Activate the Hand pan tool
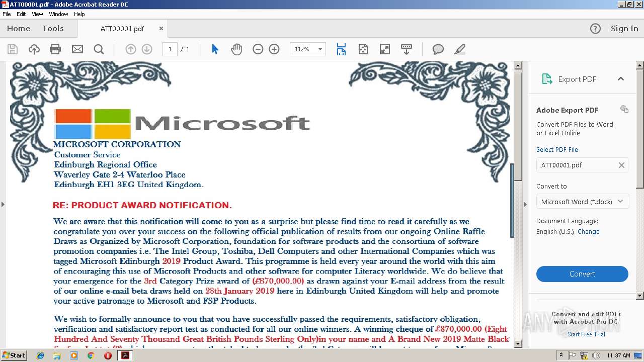644x362 pixels. tap(236, 49)
